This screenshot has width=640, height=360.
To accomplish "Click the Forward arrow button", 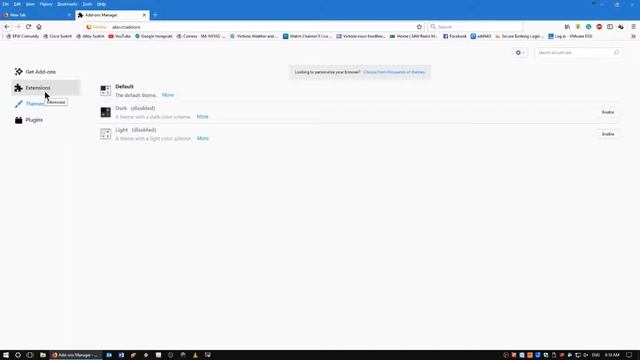I will (18, 27).
